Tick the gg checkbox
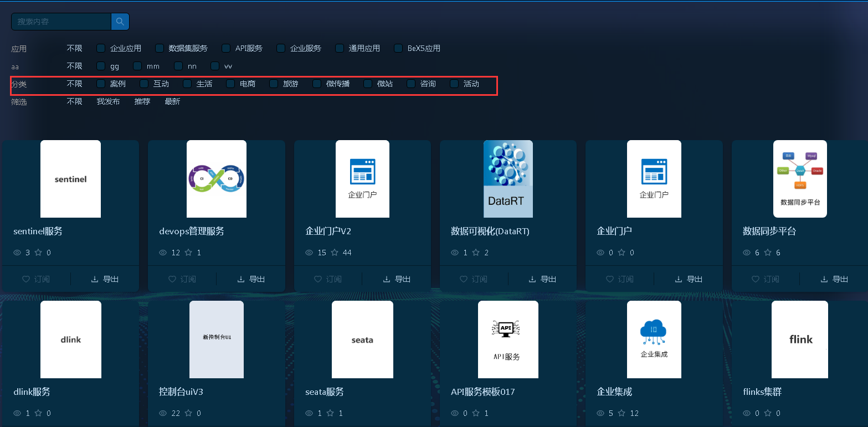Viewport: 868px width, 427px height. click(x=101, y=66)
